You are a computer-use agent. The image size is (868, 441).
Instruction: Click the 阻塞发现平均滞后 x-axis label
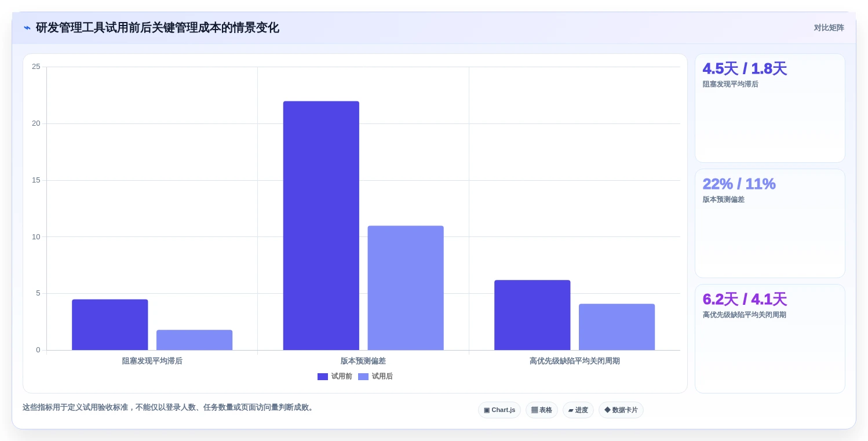(152, 361)
